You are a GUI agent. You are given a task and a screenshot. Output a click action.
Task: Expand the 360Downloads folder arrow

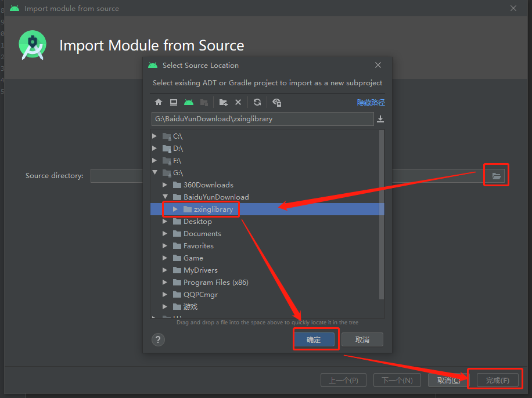[165, 184]
